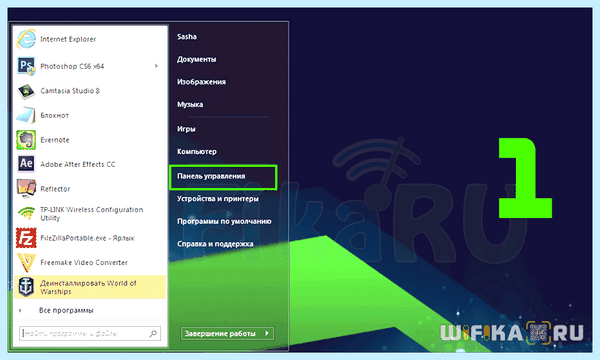The image size is (600, 360).
Task: Click Adobe After Effects CC label
Action: coord(78,164)
